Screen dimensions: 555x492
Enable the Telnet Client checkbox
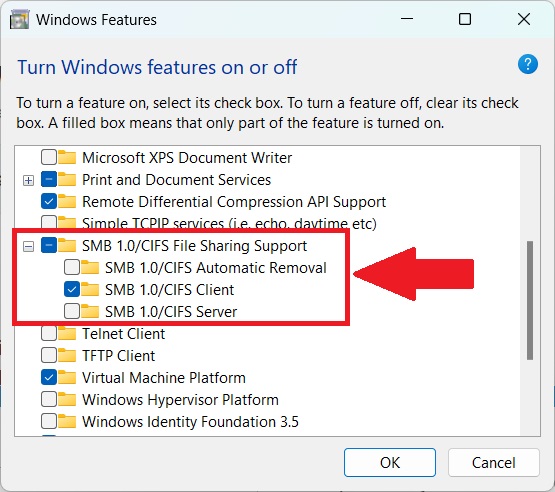click(49, 333)
